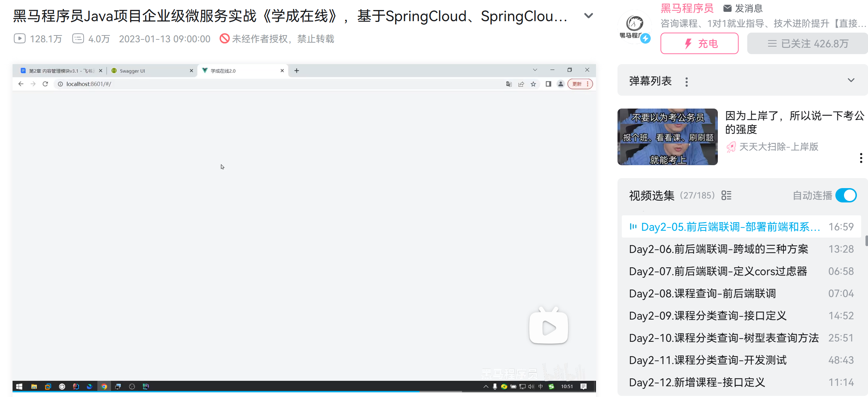Open Chrome's three-dot menu
Image resolution: width=868 pixels, height=397 pixels.
tap(587, 84)
